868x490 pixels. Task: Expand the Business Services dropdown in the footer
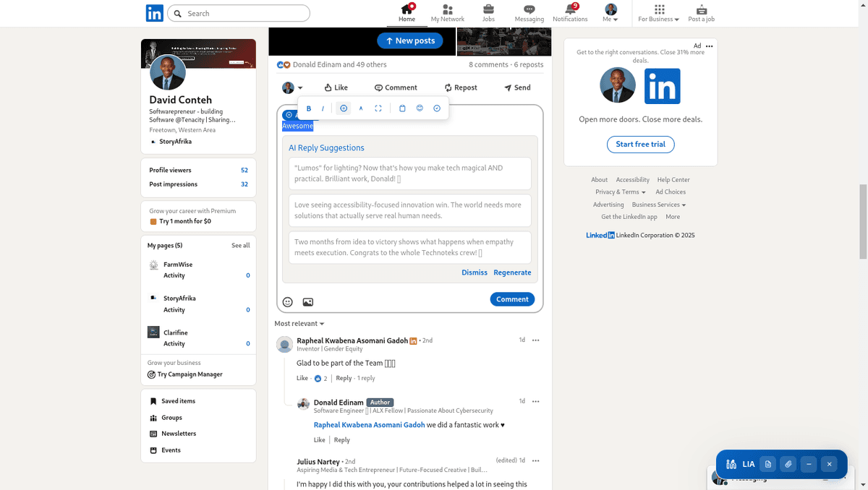[658, 204]
